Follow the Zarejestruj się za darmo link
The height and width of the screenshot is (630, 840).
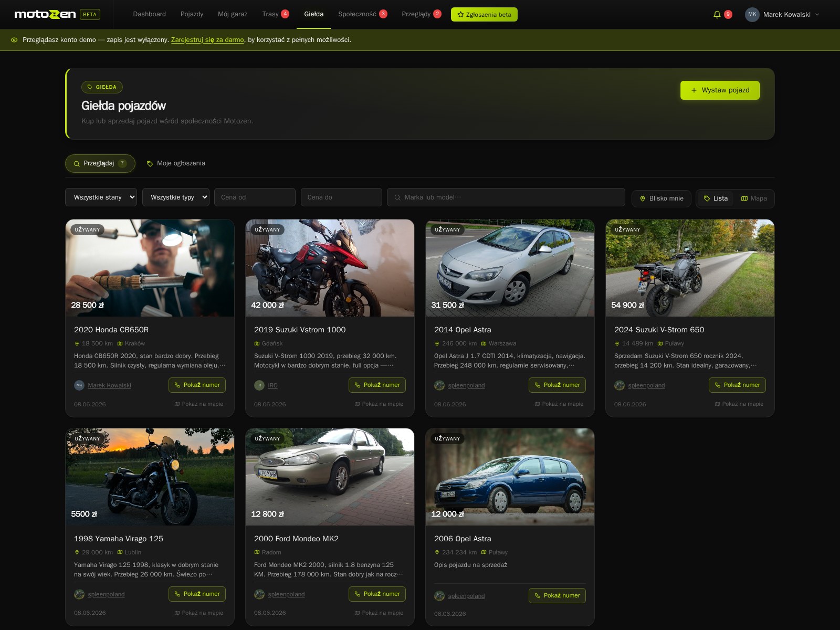point(207,40)
